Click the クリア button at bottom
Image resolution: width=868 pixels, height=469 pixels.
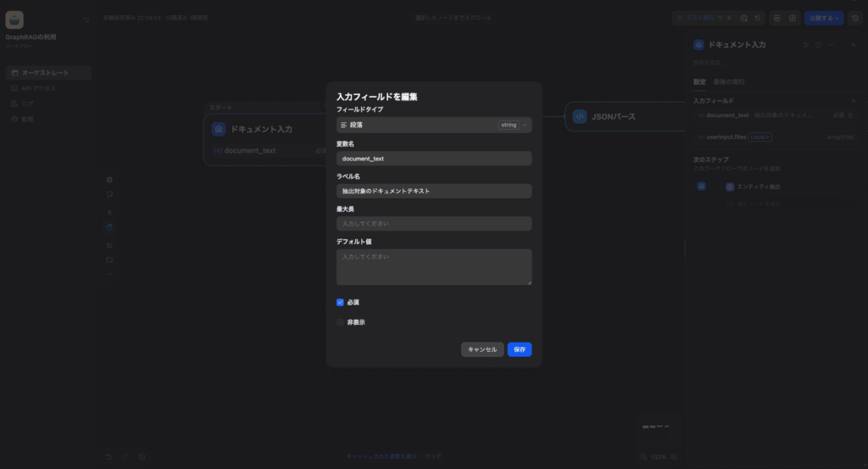click(433, 457)
